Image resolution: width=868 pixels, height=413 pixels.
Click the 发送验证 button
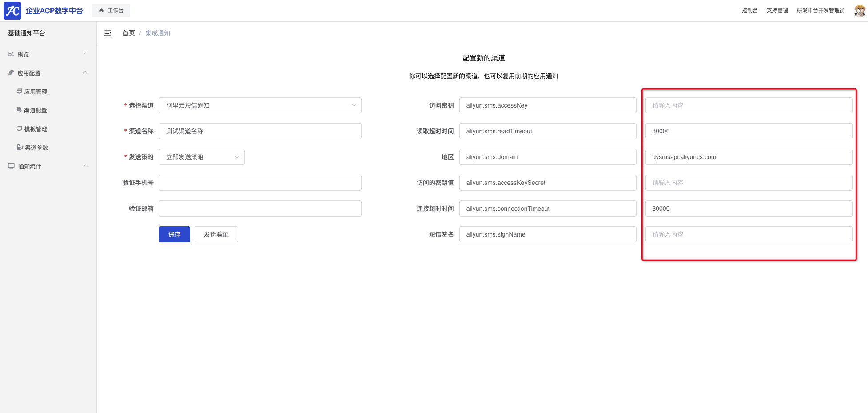pyautogui.click(x=216, y=234)
